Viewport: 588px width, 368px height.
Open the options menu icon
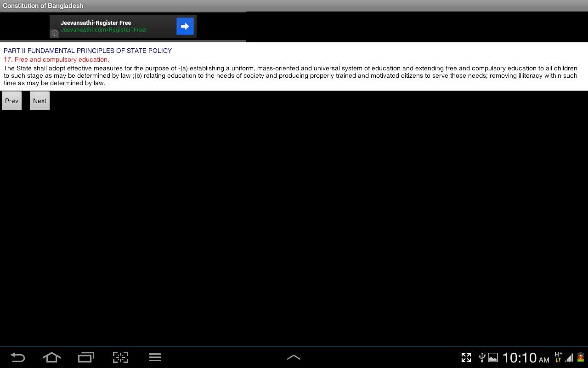pyautogui.click(x=155, y=357)
